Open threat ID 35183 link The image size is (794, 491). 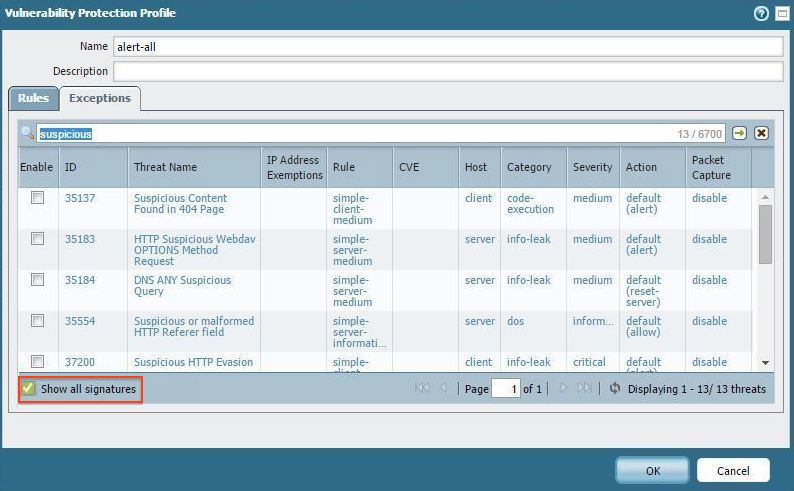coord(80,239)
